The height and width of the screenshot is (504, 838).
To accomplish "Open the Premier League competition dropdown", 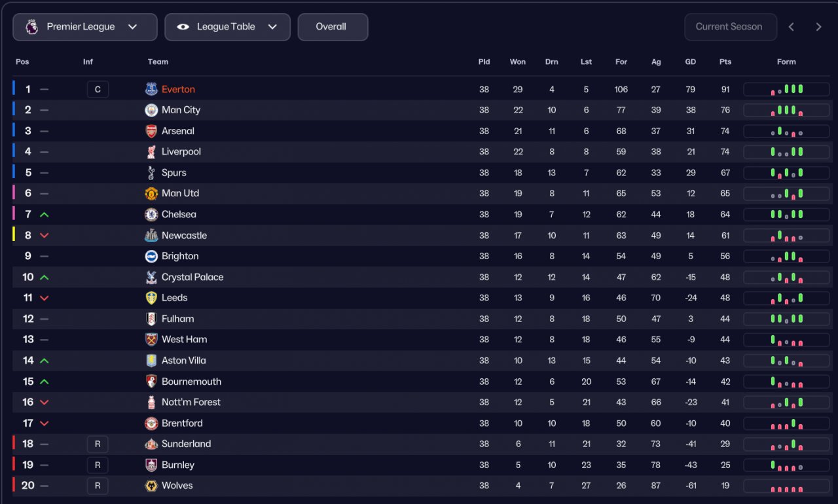I will click(85, 27).
